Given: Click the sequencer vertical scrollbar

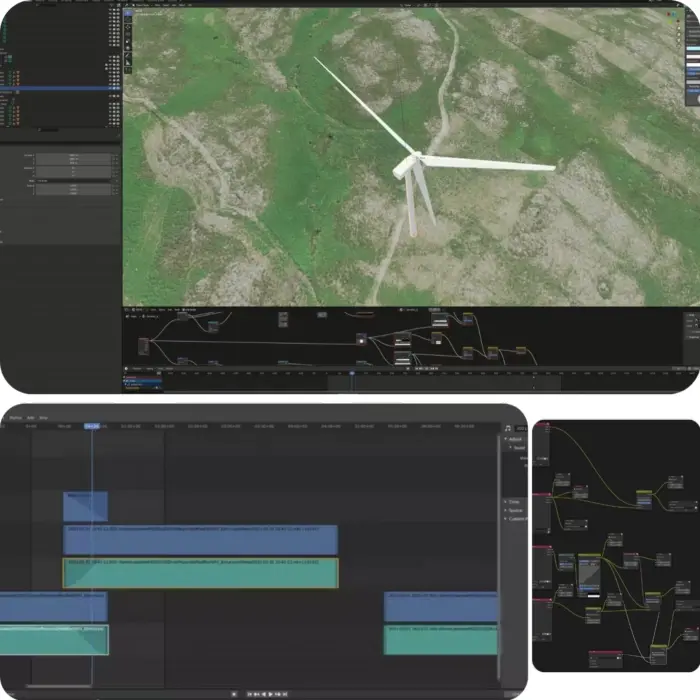Looking at the screenshot, I should click(499, 558).
